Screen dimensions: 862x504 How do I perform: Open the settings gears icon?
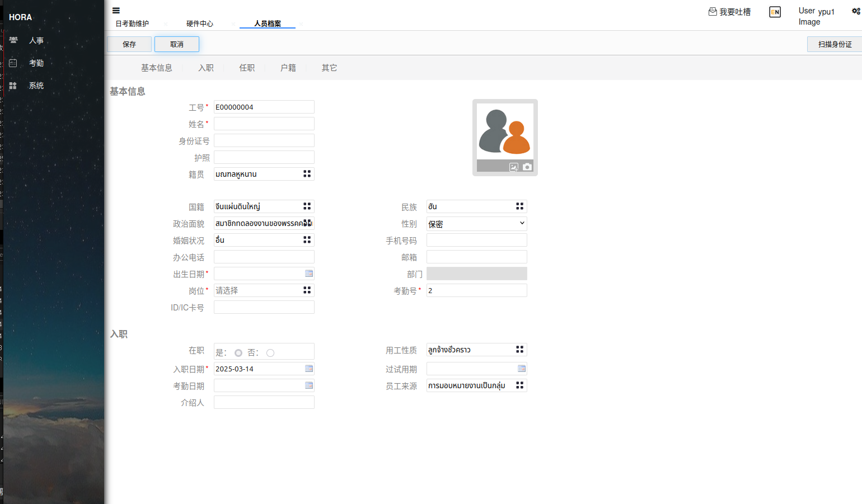click(x=855, y=11)
